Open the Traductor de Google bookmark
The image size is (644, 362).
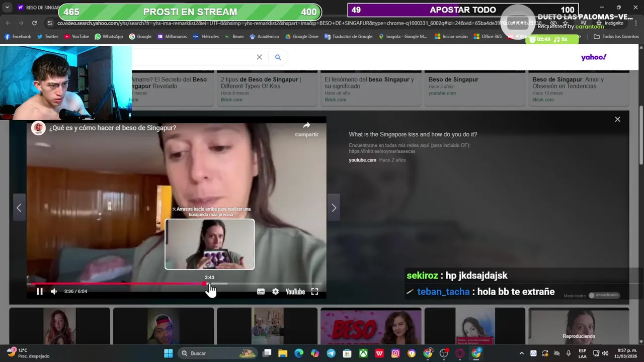click(x=348, y=37)
